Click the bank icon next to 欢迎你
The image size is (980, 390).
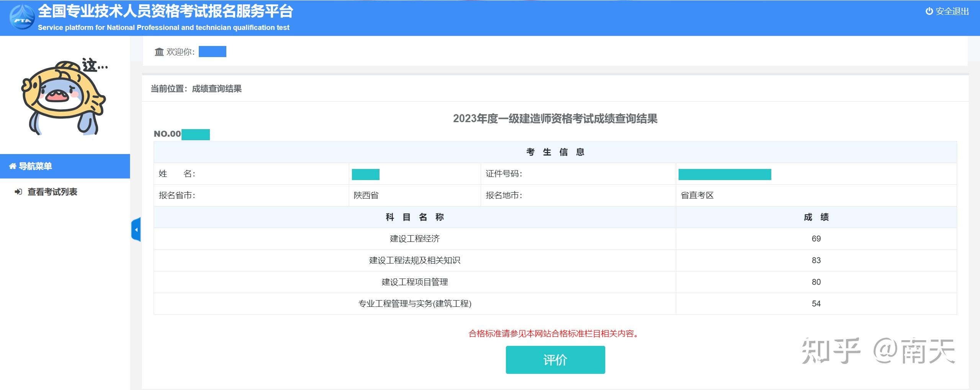159,51
